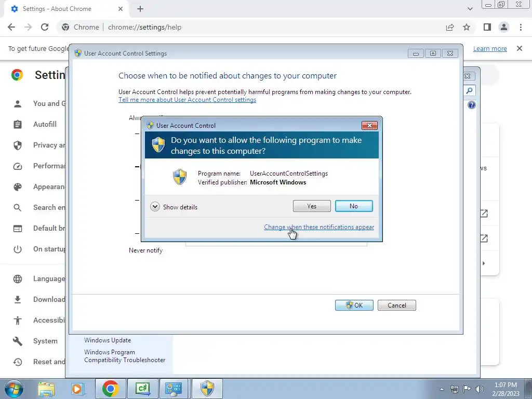
Task: Click Windows Update link in Control Panel
Action: (x=108, y=340)
